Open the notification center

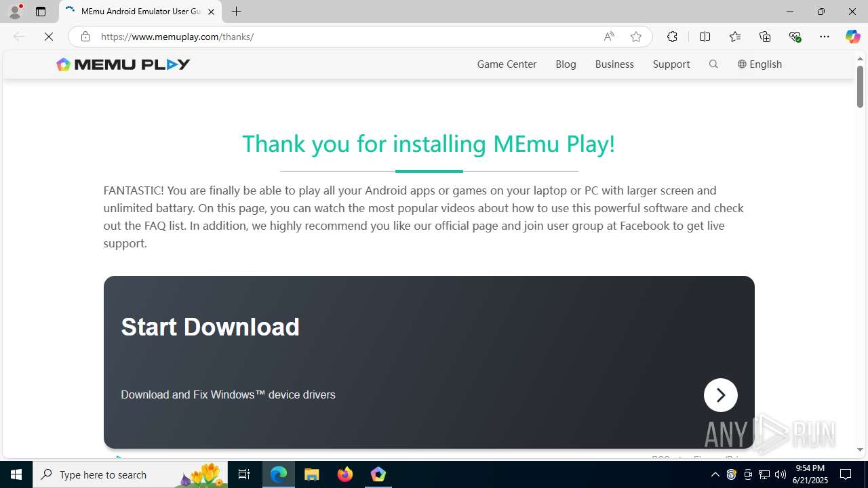point(846,474)
